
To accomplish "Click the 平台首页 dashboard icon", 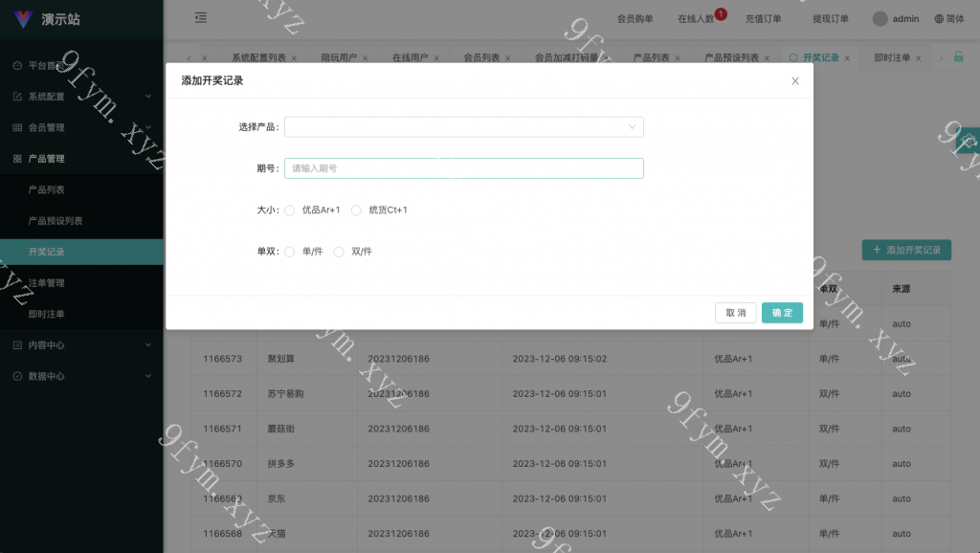I will point(17,65).
